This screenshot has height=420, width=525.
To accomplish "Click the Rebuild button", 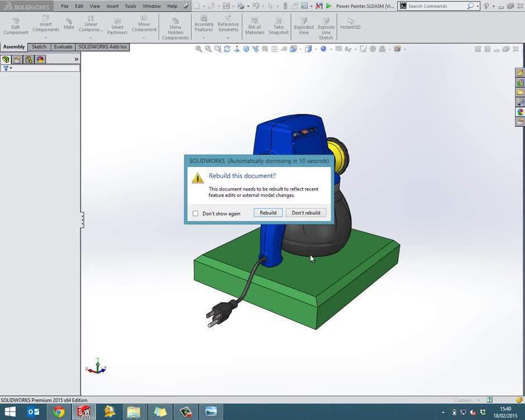I will click(268, 213).
